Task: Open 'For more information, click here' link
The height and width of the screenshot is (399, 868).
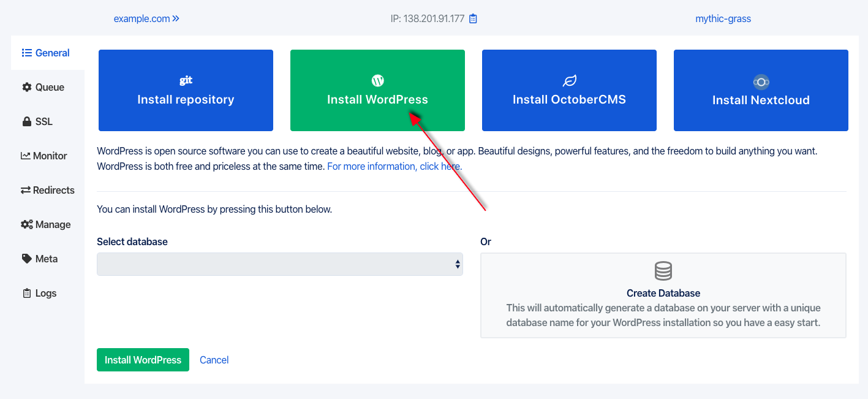Action: pos(394,166)
